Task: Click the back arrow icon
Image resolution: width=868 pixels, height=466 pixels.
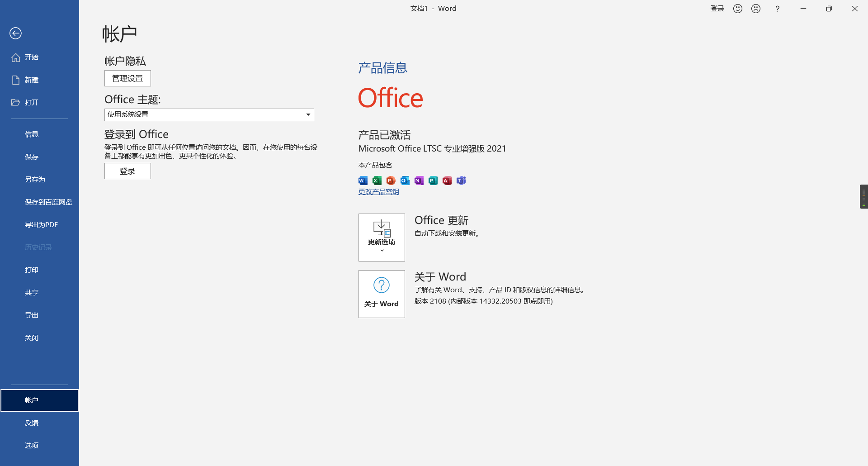Action: [x=15, y=33]
